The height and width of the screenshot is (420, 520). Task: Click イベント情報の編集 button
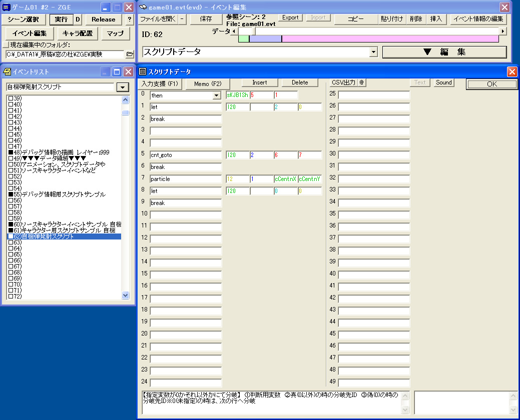point(478,19)
